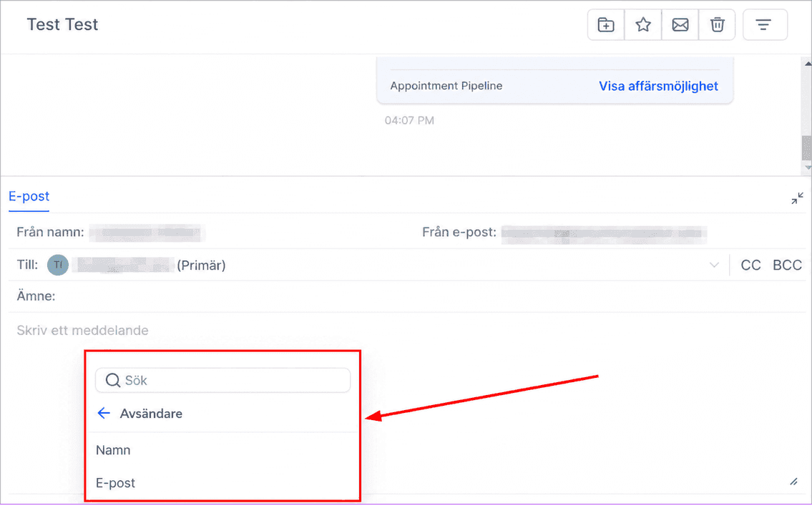The height and width of the screenshot is (526, 812).
Task: Click the Sök search field
Action: tap(222, 381)
